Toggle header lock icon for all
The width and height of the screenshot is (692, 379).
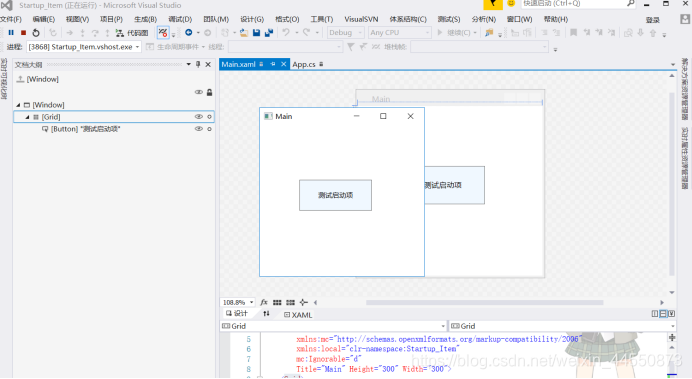pos(210,92)
